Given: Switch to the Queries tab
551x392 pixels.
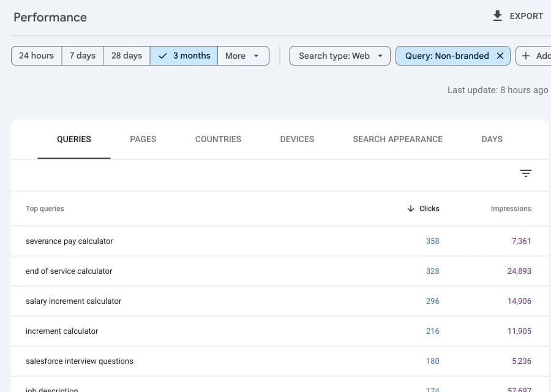Looking at the screenshot, I should (x=74, y=139).
